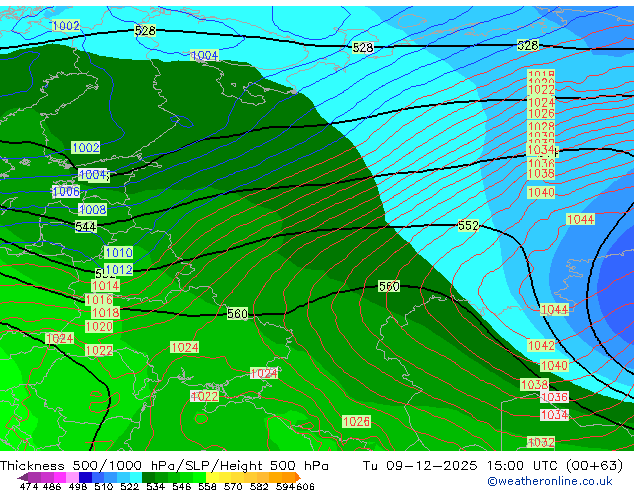Click the legend value 570
The width and height of the screenshot is (634, 490).
pos(233,486)
